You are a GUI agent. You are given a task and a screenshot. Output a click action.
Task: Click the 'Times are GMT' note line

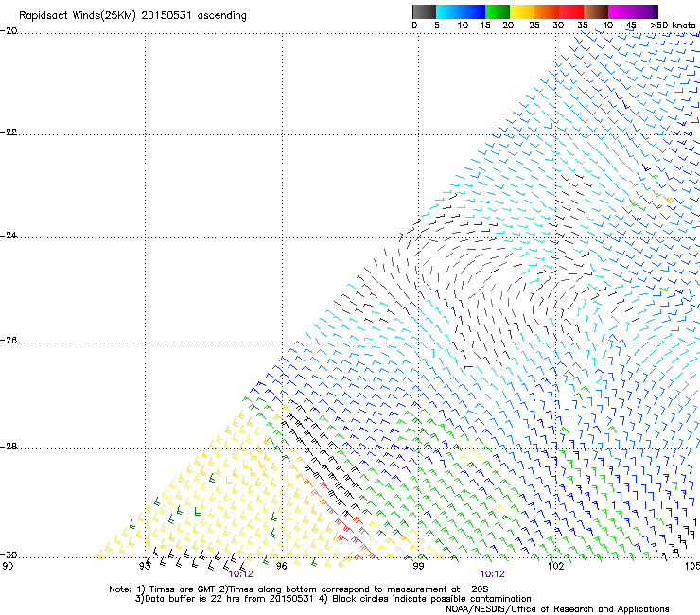[x=298, y=589]
